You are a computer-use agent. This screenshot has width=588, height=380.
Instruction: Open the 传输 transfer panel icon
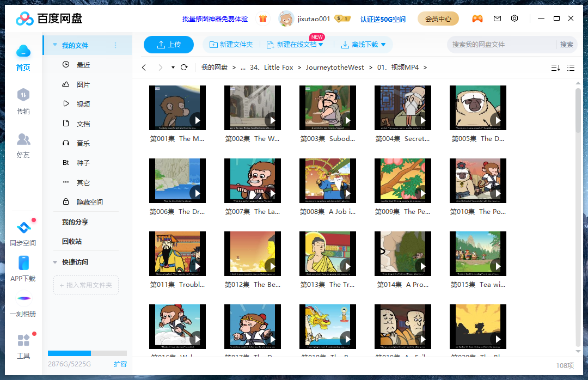point(23,95)
